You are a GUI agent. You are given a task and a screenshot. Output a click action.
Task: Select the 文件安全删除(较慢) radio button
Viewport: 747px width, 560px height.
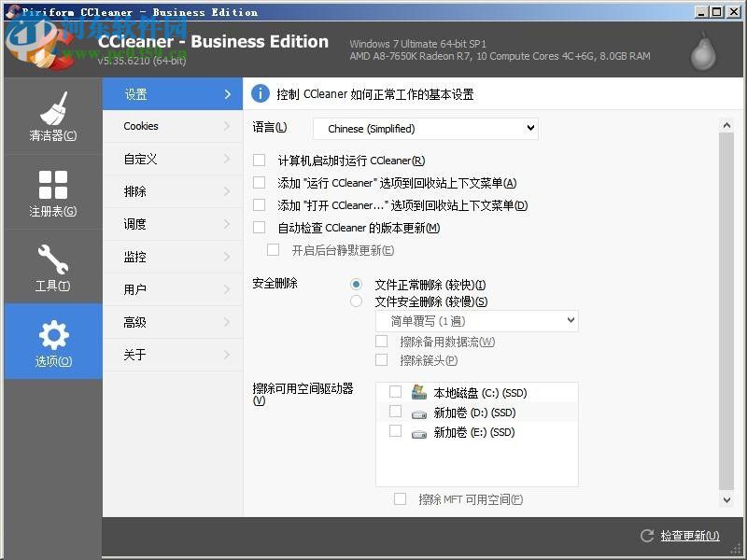pyautogui.click(x=356, y=301)
